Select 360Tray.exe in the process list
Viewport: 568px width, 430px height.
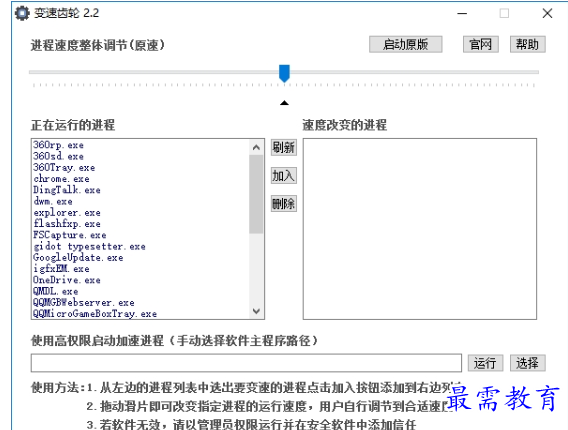click(x=64, y=167)
